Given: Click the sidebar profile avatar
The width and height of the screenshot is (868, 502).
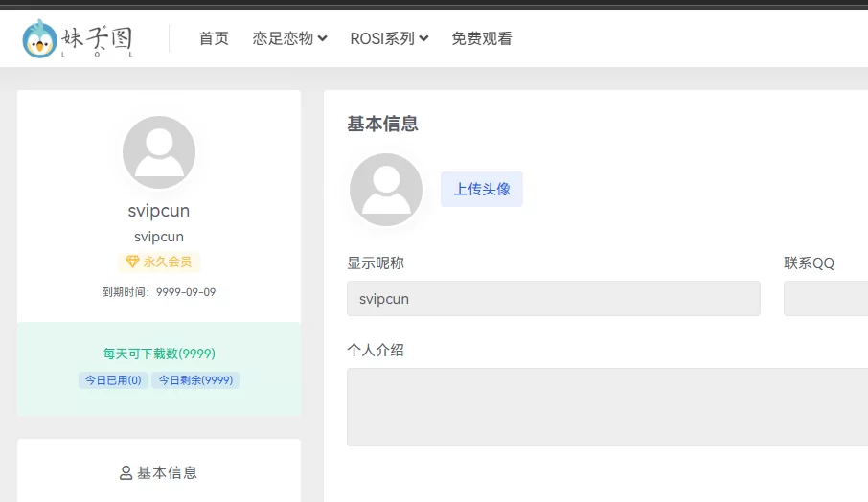Looking at the screenshot, I should pos(159,152).
